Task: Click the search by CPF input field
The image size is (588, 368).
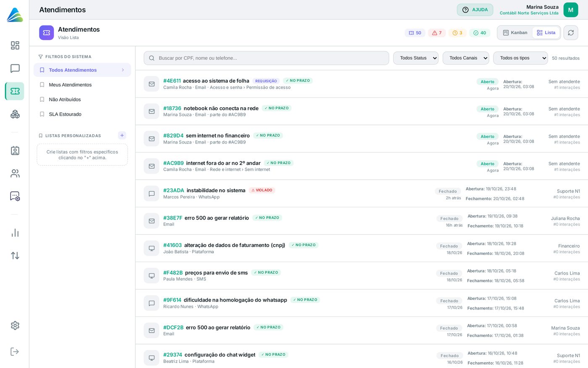Action: click(266, 58)
